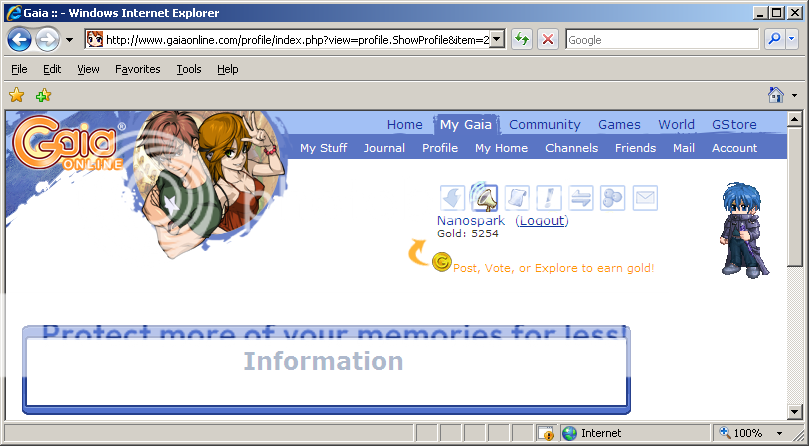Viewport: 809px width, 446px height.
Task: Open the Friends link
Action: (x=635, y=148)
